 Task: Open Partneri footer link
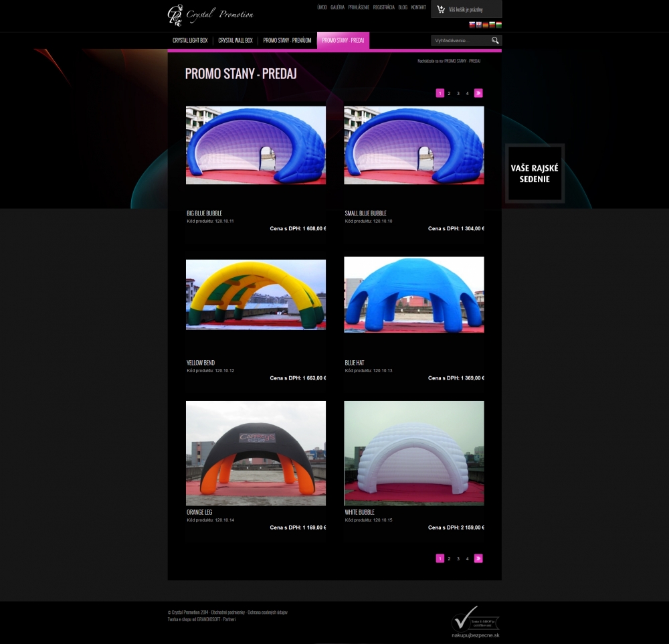(x=229, y=619)
